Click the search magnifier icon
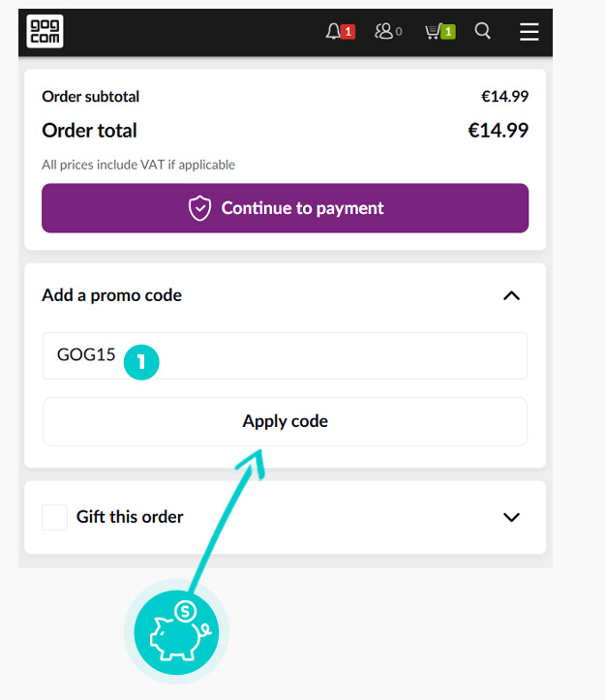 pos(483,32)
